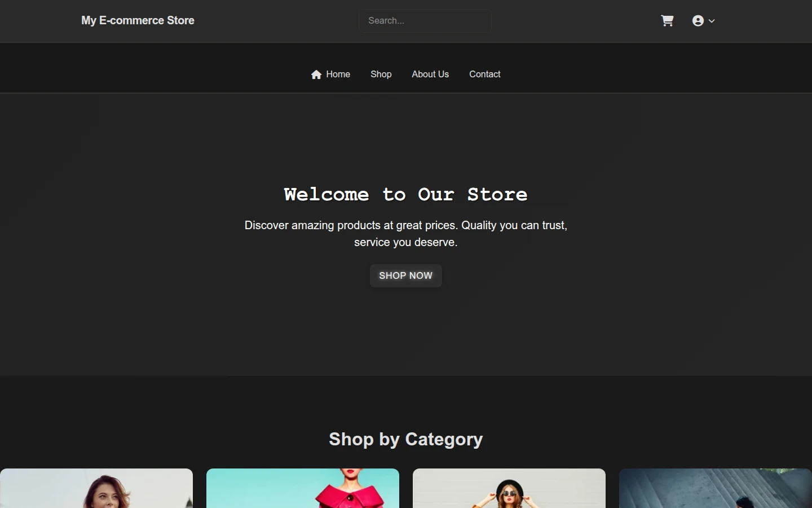Viewport: 812px width, 508px height.
Task: Click the My E-commerce Store logo
Action: point(138,21)
